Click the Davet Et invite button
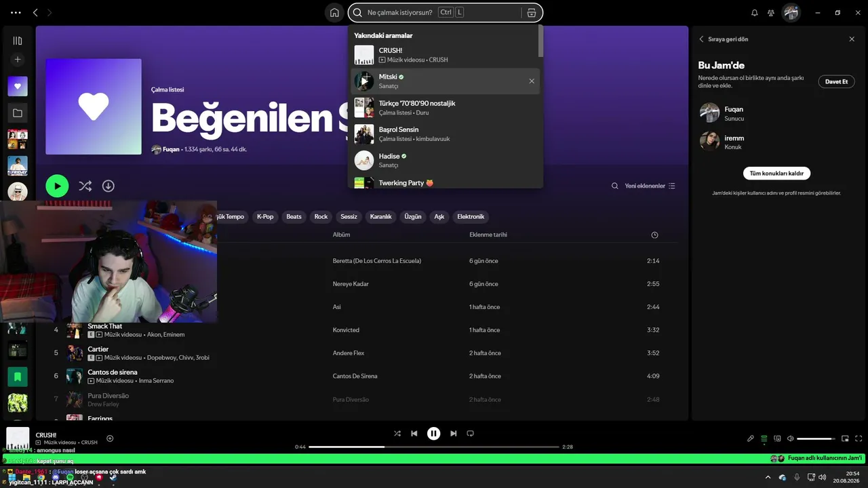The height and width of the screenshot is (488, 868). click(x=836, y=81)
